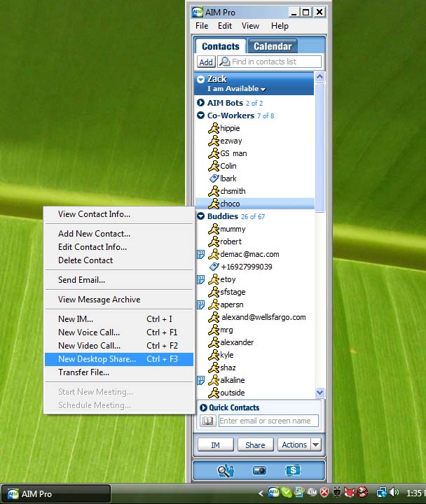Open the Actions button dropdown arrow

click(315, 444)
